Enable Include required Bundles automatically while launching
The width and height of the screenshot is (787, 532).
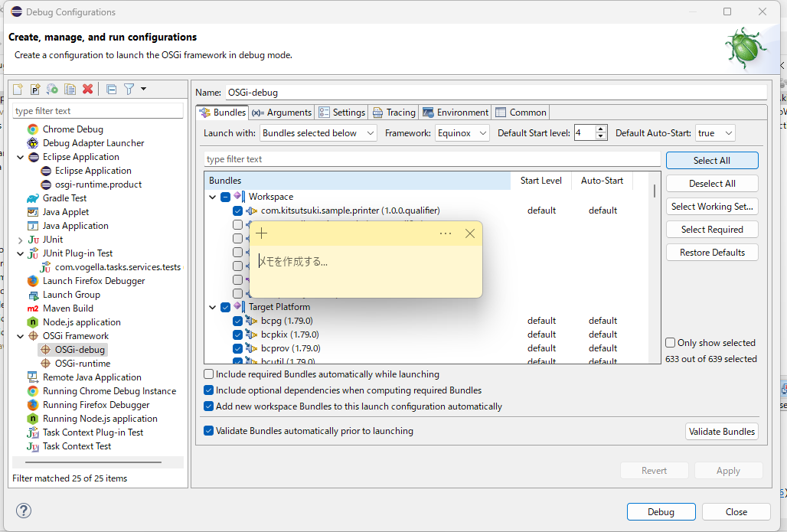click(209, 374)
